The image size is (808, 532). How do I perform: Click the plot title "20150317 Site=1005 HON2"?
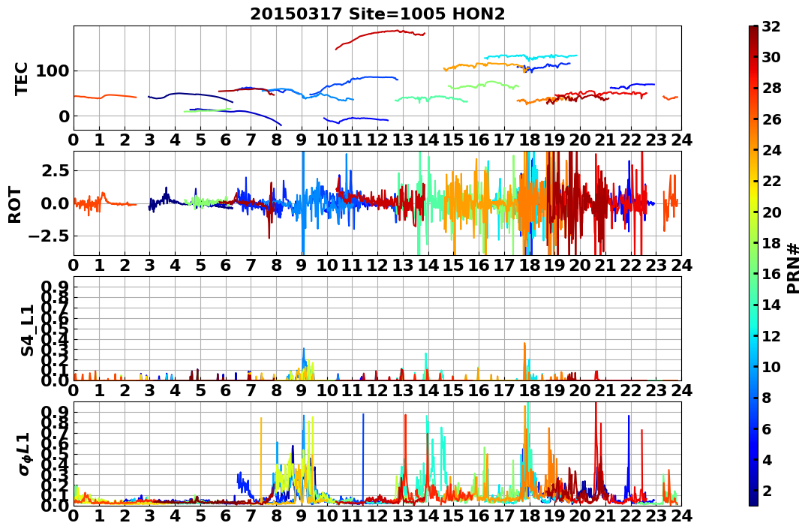point(377,14)
